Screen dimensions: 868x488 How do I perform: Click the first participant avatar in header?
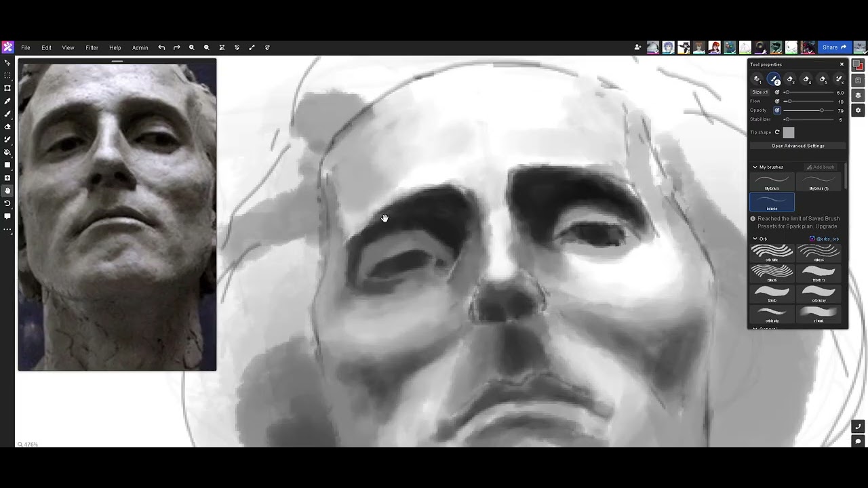coord(652,47)
